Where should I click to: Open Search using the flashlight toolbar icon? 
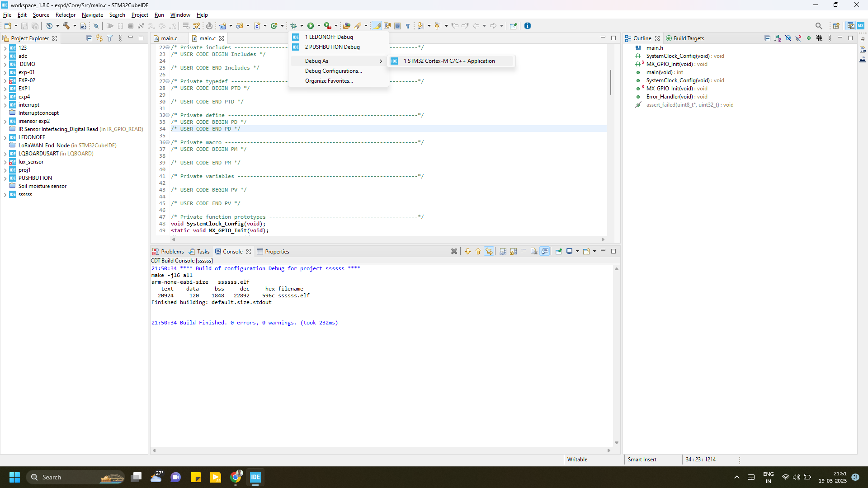tap(357, 26)
